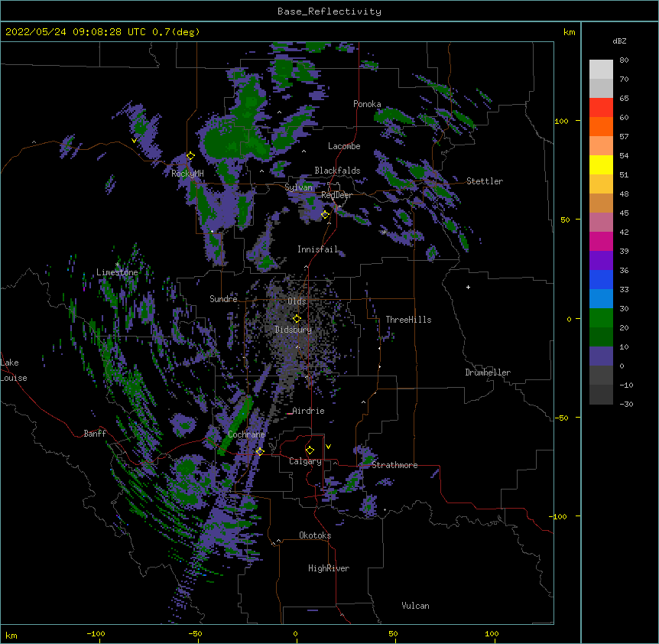Click the yellow diamond marker above Calgary
The width and height of the screenshot is (659, 644).
pos(310,450)
